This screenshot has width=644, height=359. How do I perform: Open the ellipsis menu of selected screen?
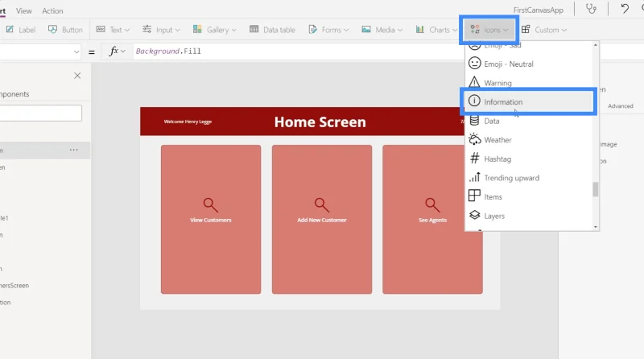[x=73, y=150]
